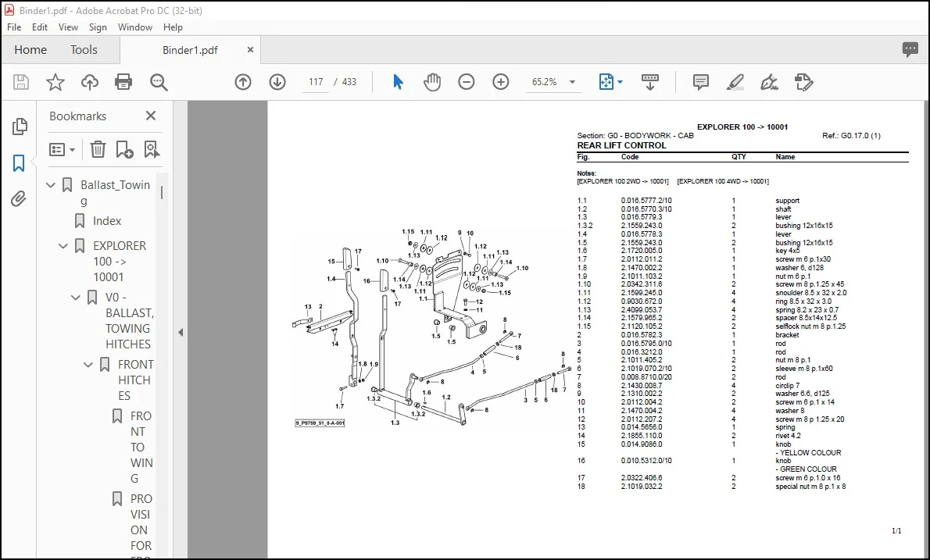Viewport: 930px width, 560px height.
Task: Click the Print file icon
Action: [123, 82]
